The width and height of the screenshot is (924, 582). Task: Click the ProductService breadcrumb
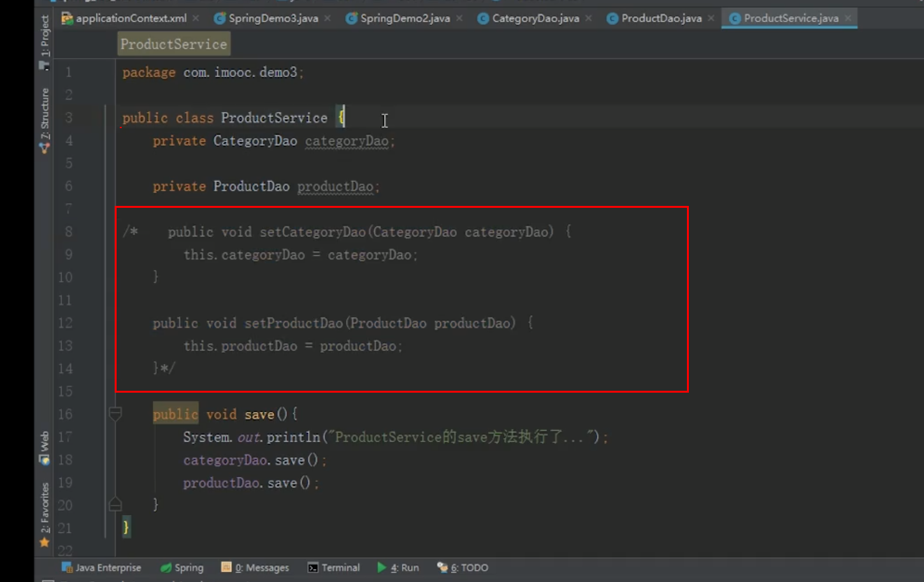click(173, 44)
